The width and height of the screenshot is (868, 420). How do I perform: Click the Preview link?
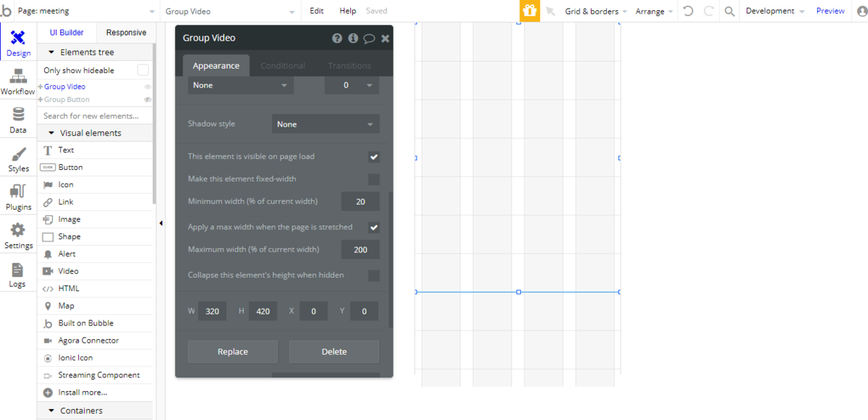click(x=830, y=12)
